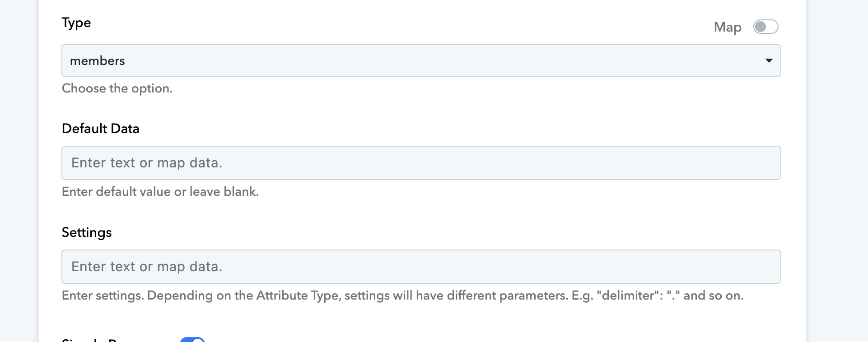Click the middle of the Type select box

[x=421, y=60]
